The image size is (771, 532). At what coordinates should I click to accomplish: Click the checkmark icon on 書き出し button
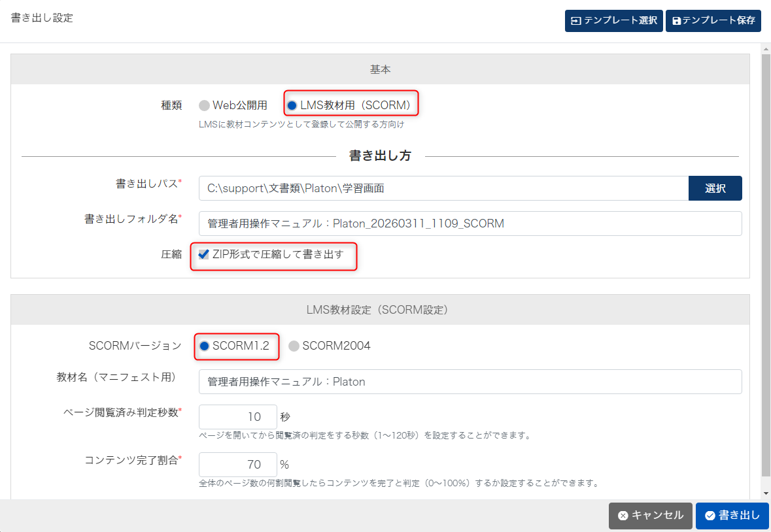tap(710, 516)
